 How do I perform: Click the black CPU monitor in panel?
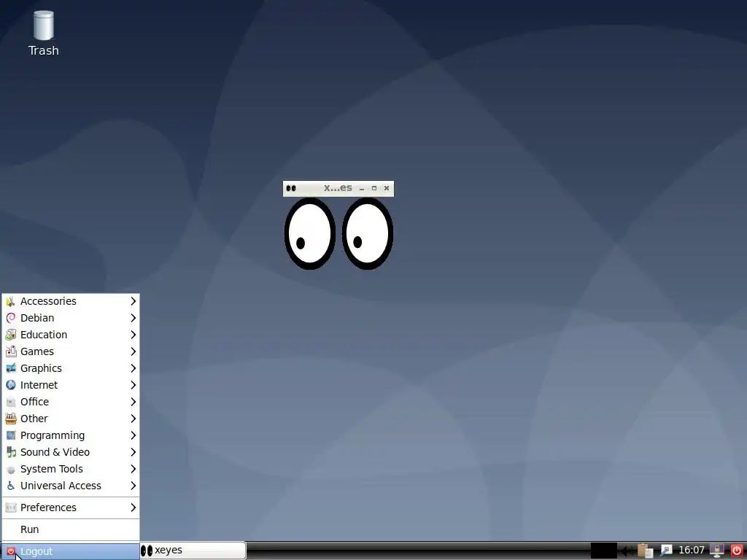(604, 551)
